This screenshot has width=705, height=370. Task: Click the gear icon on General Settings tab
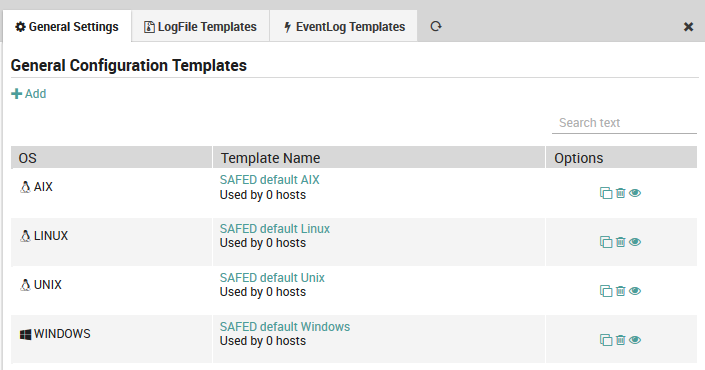point(20,27)
